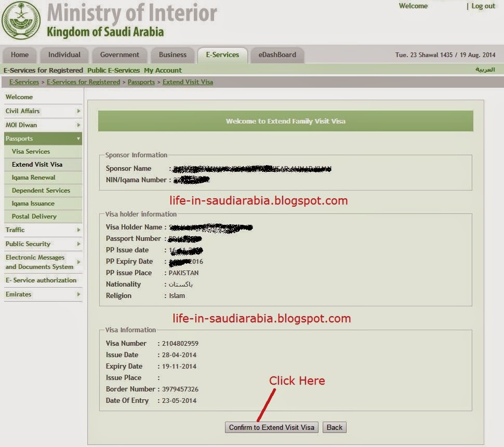Switch language to Arabic (العربية)
The image size is (504, 447).
coord(485,70)
